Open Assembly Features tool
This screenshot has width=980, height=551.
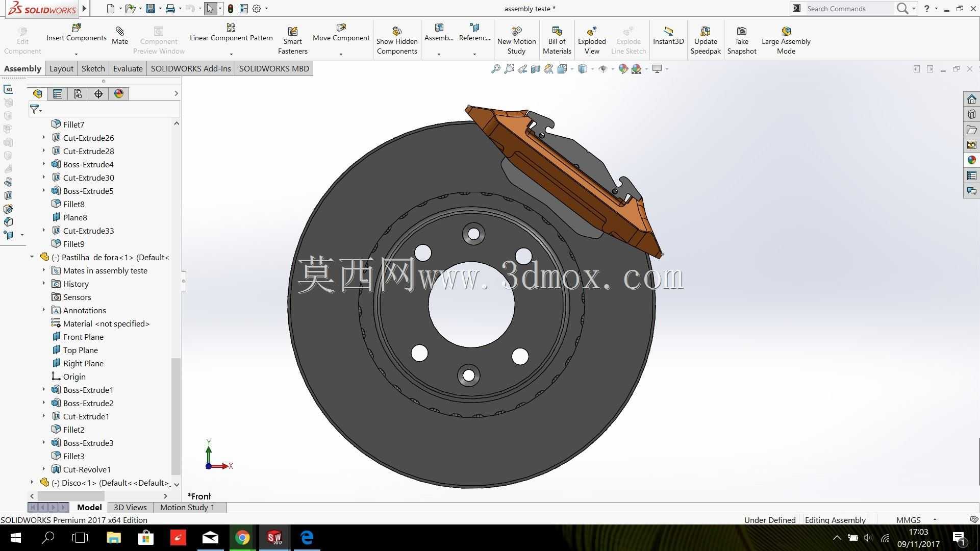[439, 33]
